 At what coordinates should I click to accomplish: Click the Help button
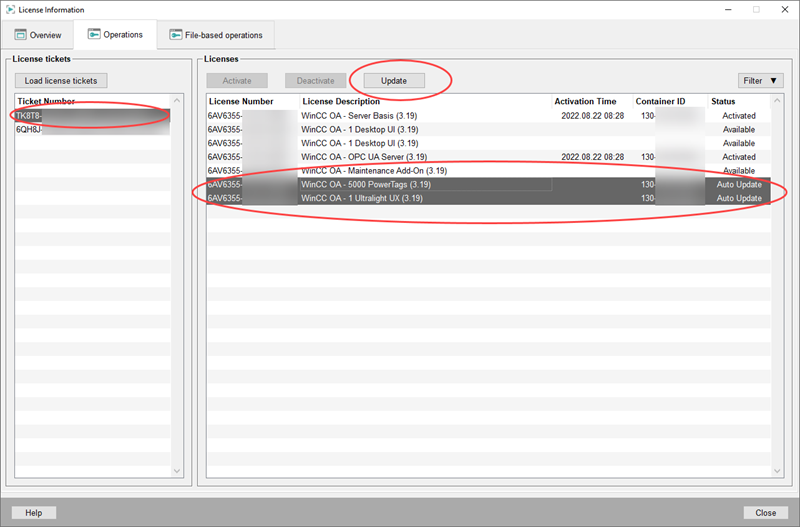pos(34,513)
